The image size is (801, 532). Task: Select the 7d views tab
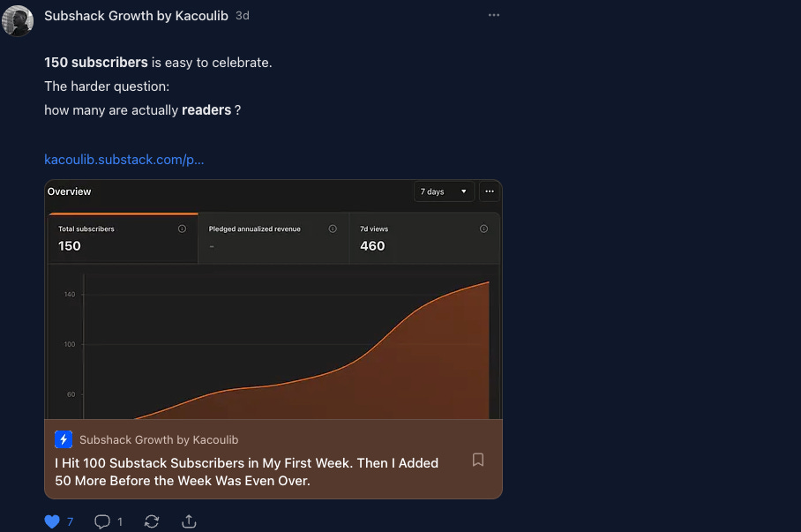pyautogui.click(x=424, y=239)
